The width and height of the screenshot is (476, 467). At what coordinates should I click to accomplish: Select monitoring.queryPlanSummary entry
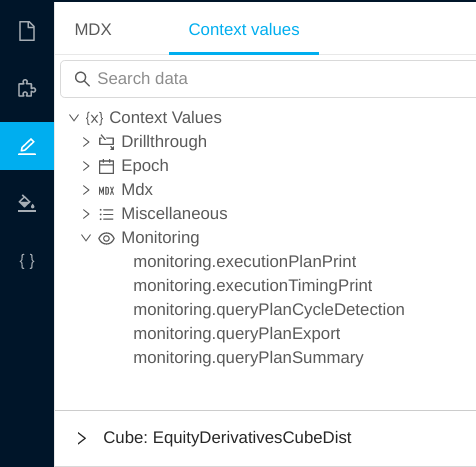(x=248, y=358)
